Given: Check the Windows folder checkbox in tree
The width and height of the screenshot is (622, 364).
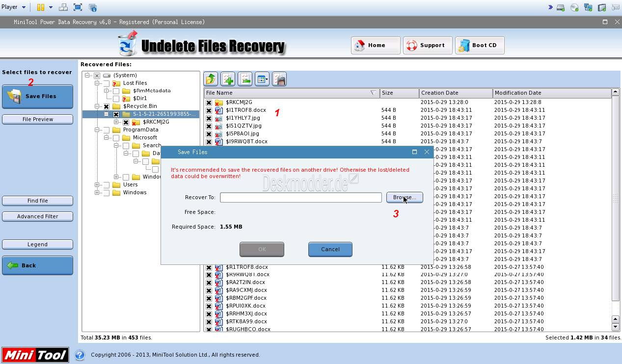Looking at the screenshot, I should click(106, 193).
